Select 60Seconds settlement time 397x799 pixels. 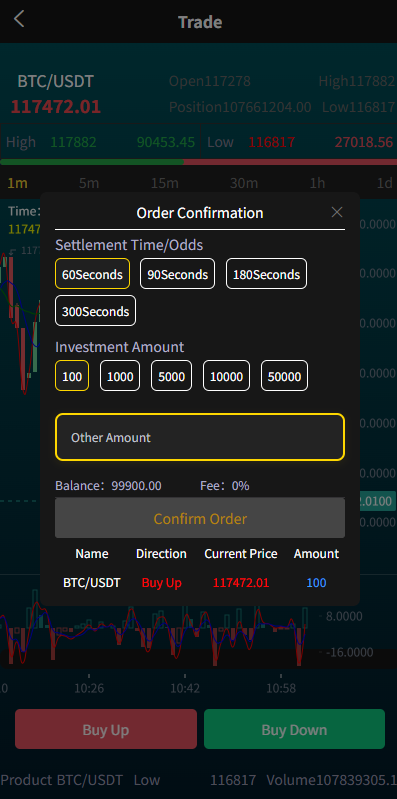tap(92, 274)
